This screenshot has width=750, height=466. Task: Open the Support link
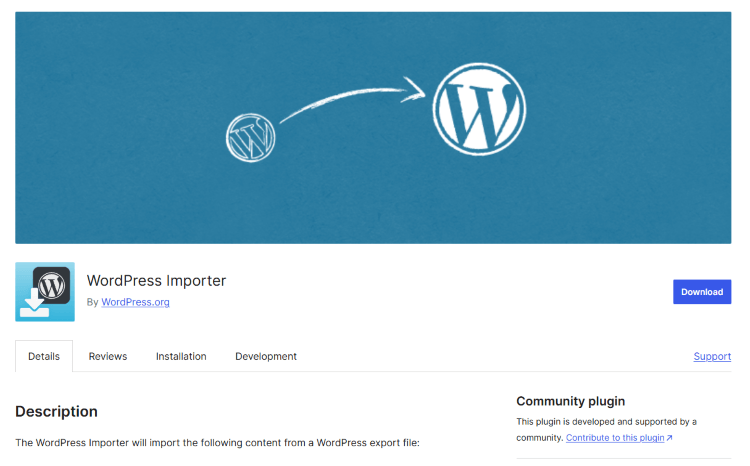pyautogui.click(x=712, y=356)
